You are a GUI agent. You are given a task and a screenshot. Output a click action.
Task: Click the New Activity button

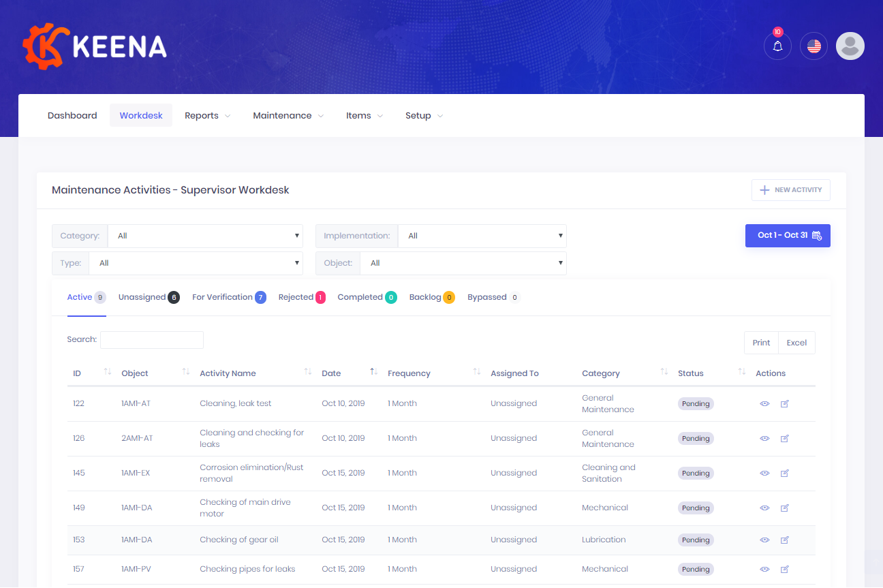point(790,190)
